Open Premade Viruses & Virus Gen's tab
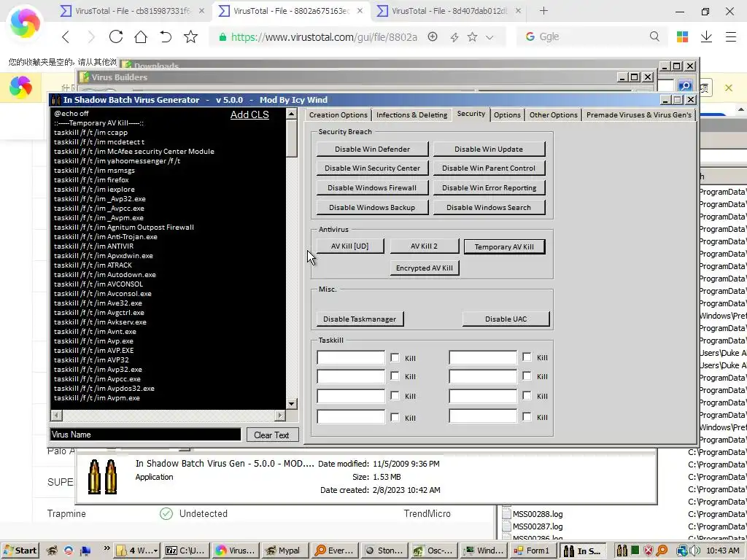747x560 pixels. point(638,114)
